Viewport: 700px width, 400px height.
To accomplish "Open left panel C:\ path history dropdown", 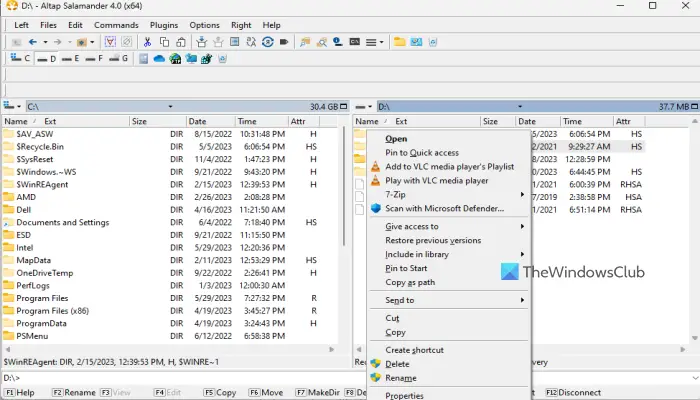I will pyautogui.click(x=170, y=107).
